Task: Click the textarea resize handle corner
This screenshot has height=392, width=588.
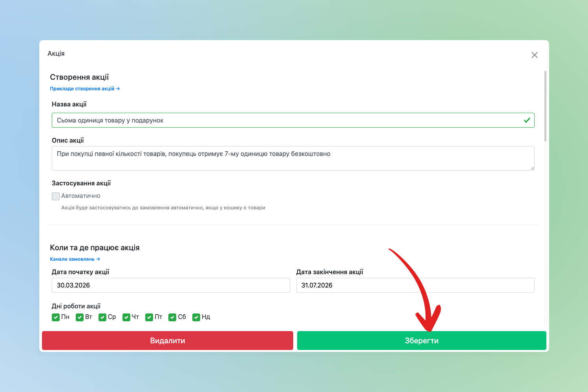Action: coord(532,168)
